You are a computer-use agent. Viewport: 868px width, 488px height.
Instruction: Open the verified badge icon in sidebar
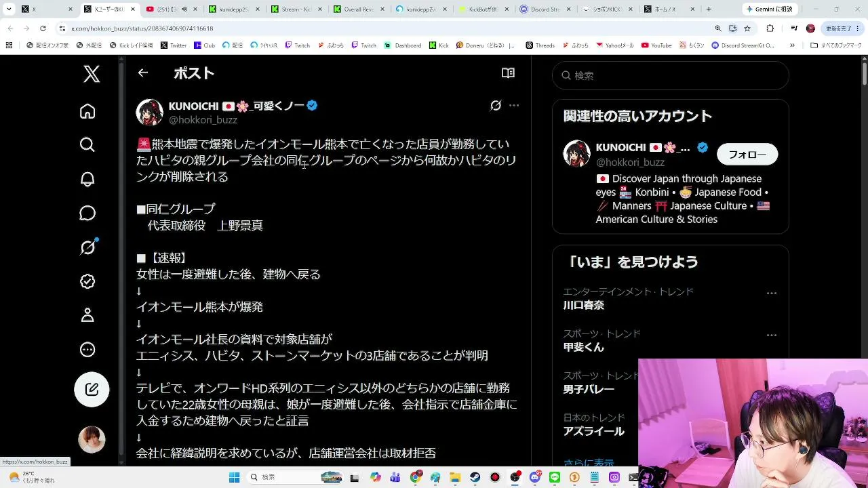[x=87, y=281]
